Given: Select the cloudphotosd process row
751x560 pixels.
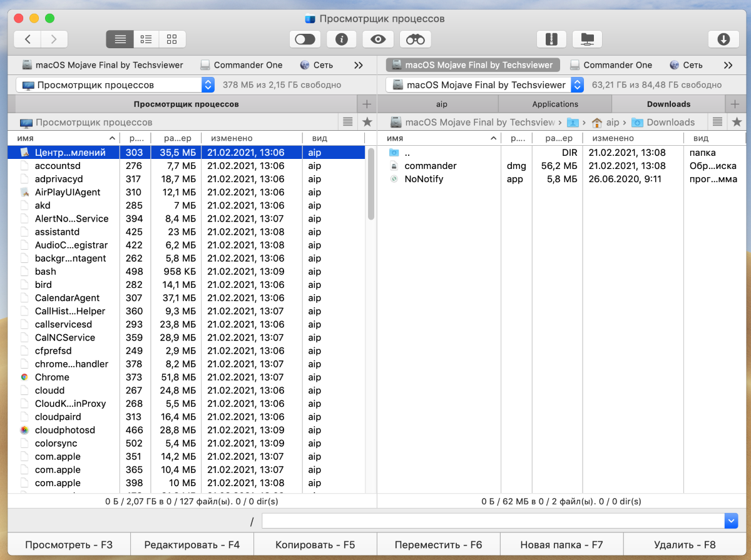Looking at the screenshot, I should [x=186, y=430].
